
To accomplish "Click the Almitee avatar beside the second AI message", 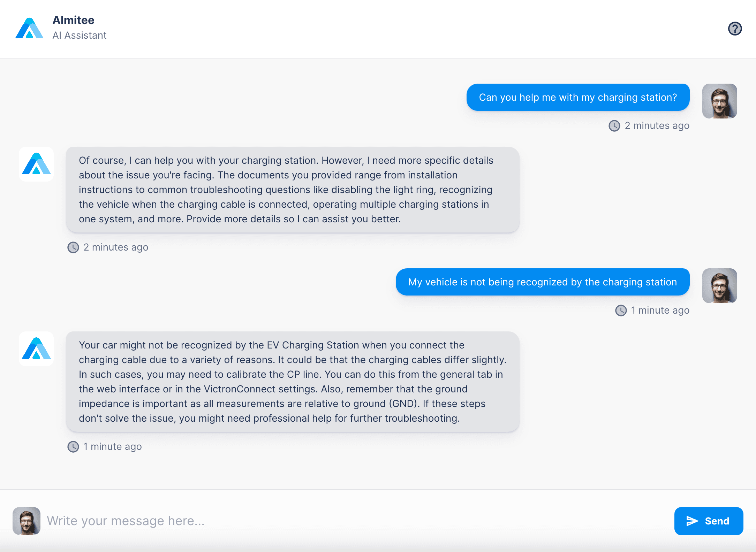I will tap(36, 348).
